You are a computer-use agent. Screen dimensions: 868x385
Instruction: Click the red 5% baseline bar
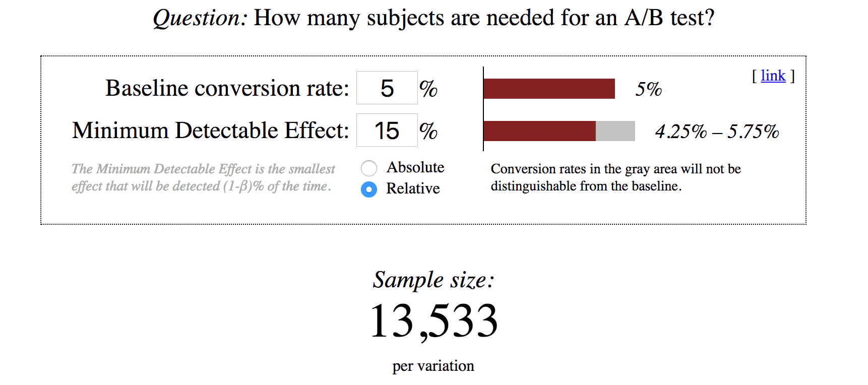coord(548,89)
